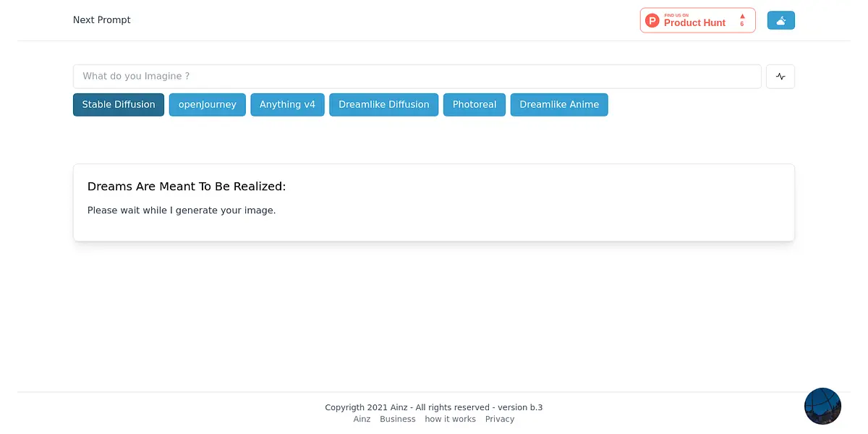
Task: Click the Product Hunt 'P' logo icon
Action: pyautogui.click(x=652, y=21)
